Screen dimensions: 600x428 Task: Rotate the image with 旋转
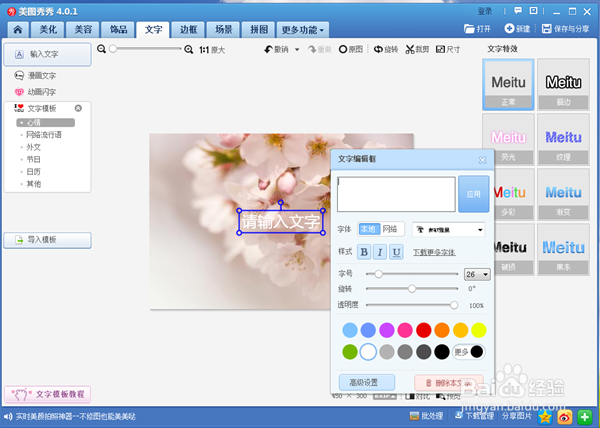pyautogui.click(x=386, y=49)
